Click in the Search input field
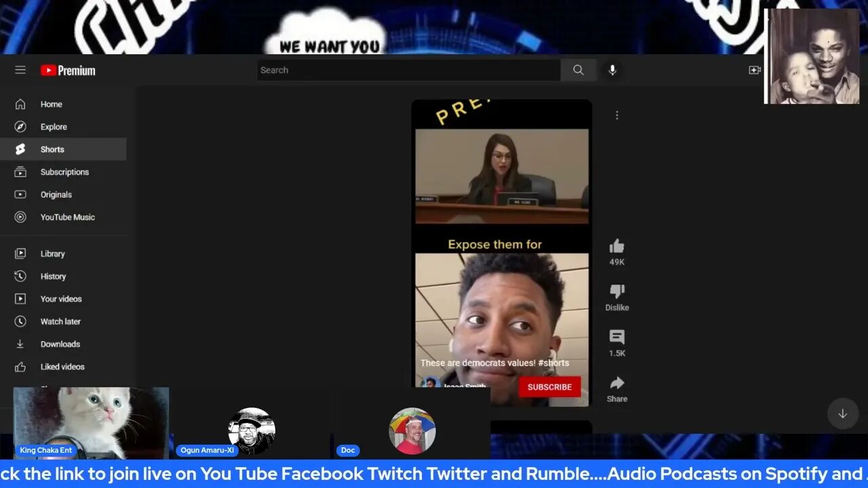 click(409, 70)
